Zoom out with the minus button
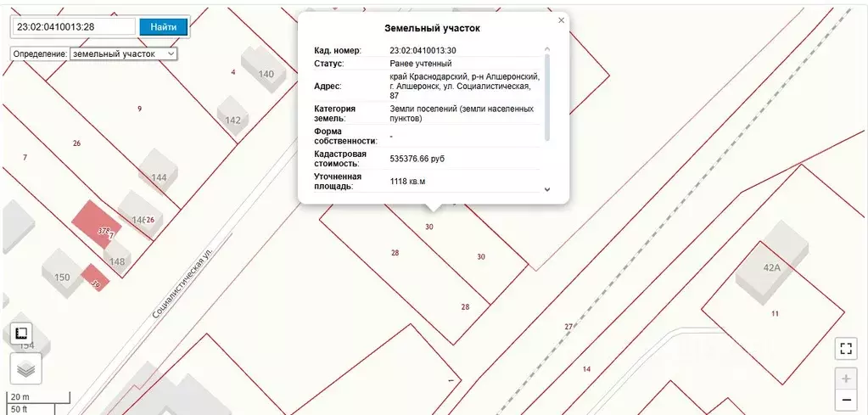This screenshot has width=868, height=415. (x=846, y=400)
